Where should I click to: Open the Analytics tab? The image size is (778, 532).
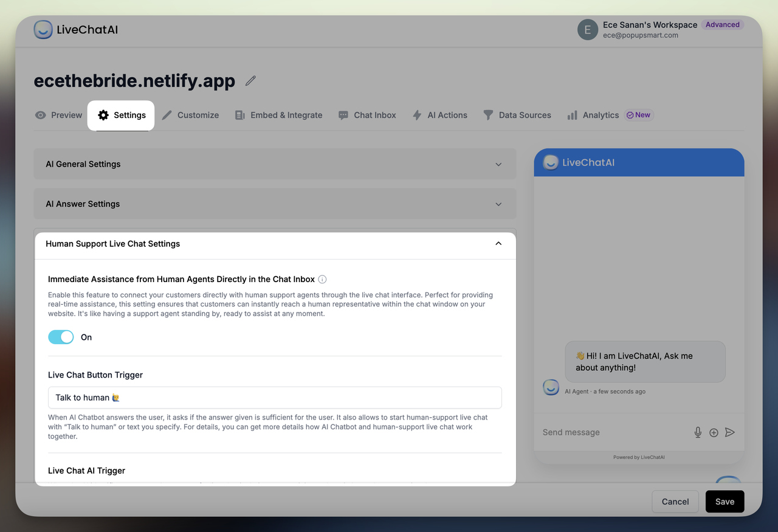(x=593, y=115)
